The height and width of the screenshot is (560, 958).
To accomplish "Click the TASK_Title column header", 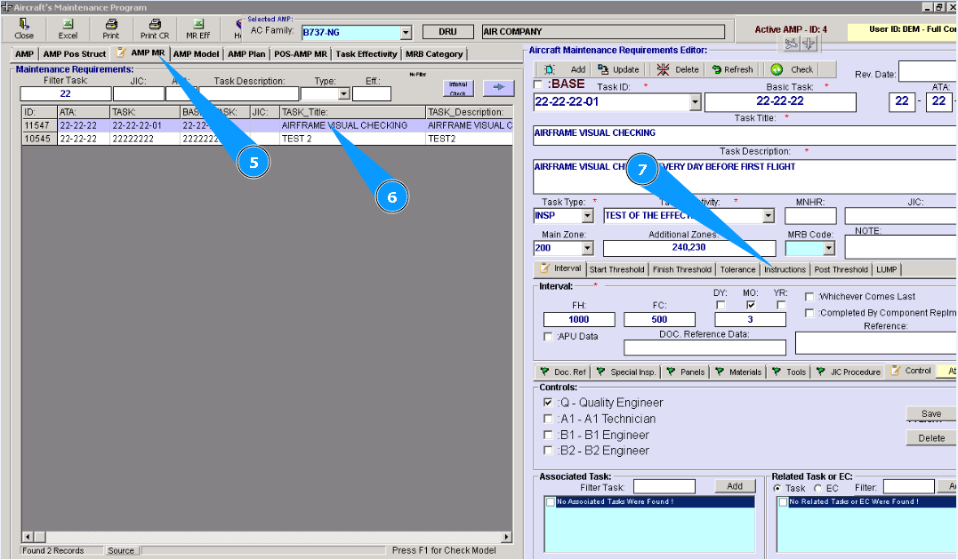I will [352, 112].
